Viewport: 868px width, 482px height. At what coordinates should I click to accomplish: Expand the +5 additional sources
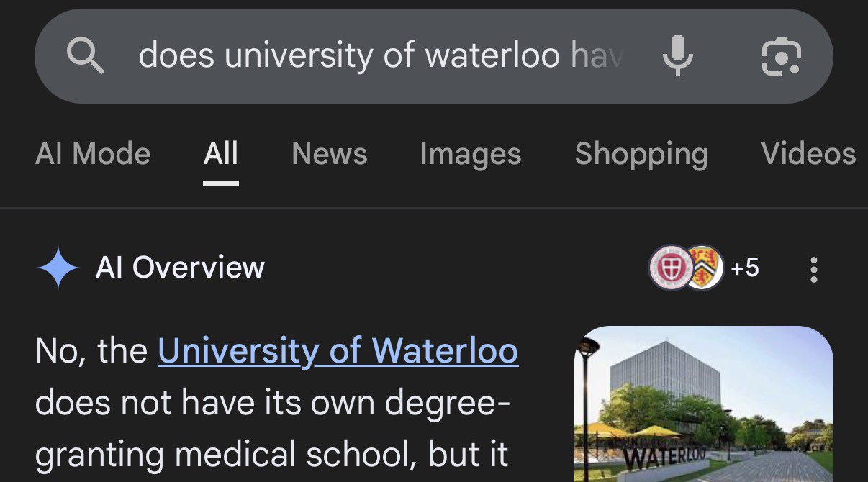[744, 268]
